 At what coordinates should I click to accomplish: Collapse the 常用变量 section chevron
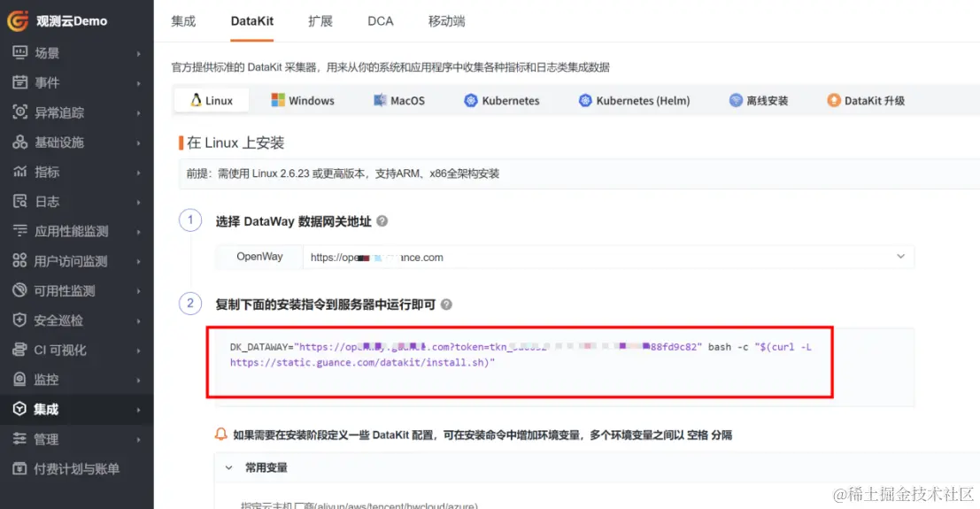(x=228, y=467)
